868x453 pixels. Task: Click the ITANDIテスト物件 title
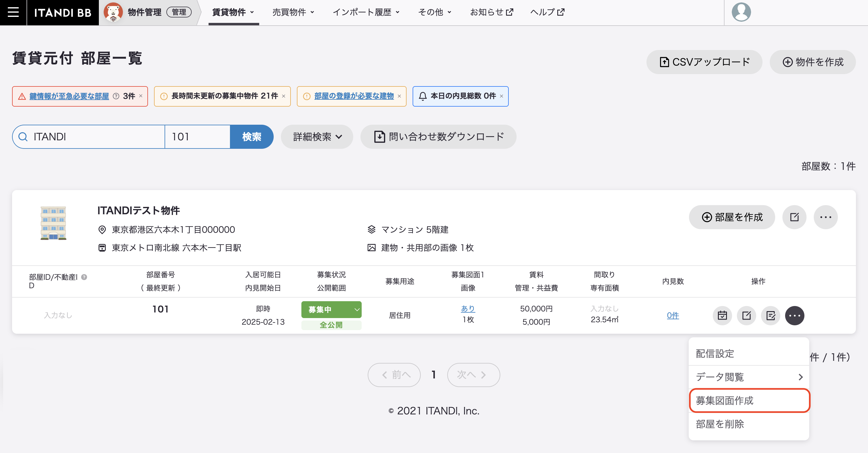click(x=139, y=211)
